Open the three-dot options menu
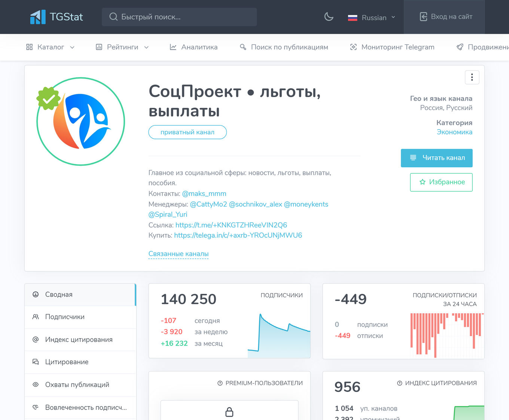The width and height of the screenshot is (509, 420). pos(472,77)
